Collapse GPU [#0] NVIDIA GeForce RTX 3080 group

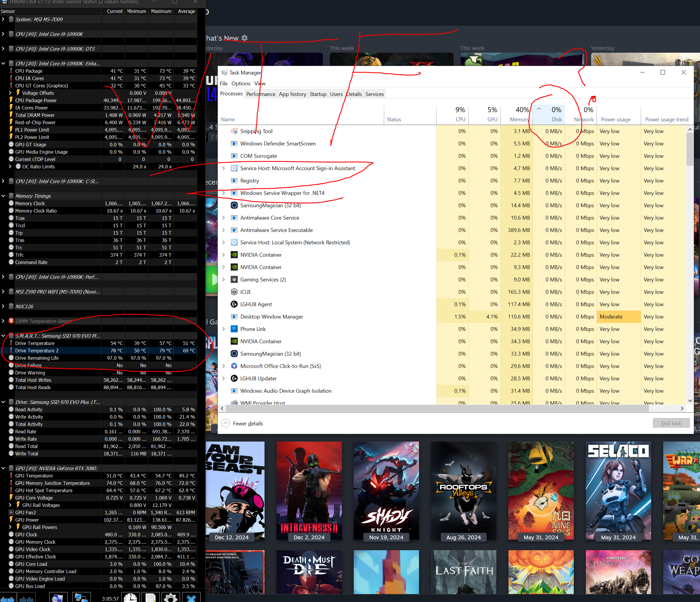pos(3,468)
